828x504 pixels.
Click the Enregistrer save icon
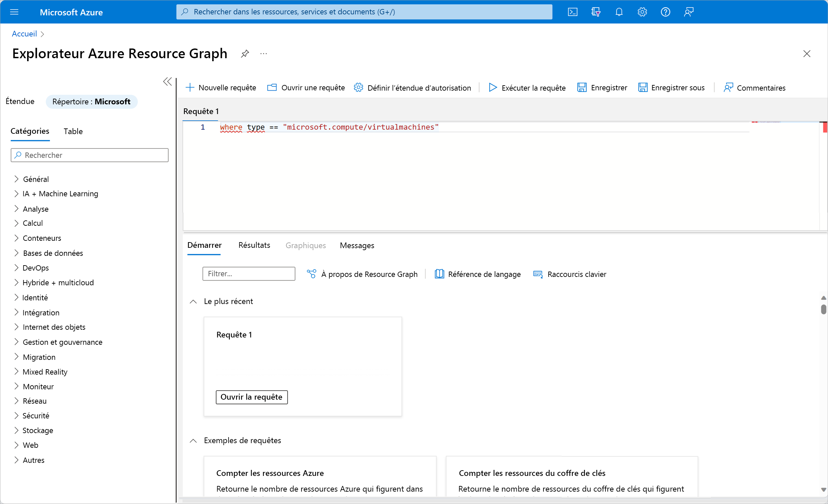582,88
